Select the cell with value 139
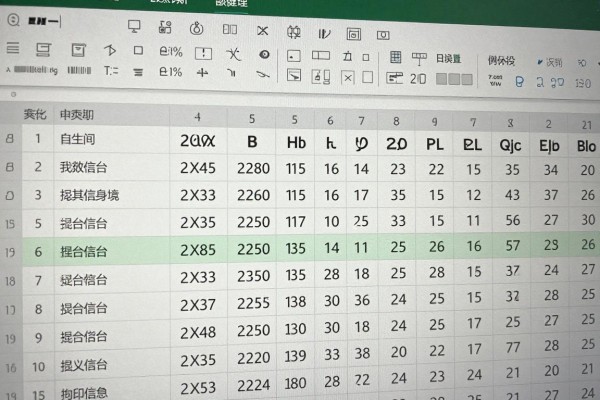This screenshot has height=400, width=600. (x=295, y=357)
